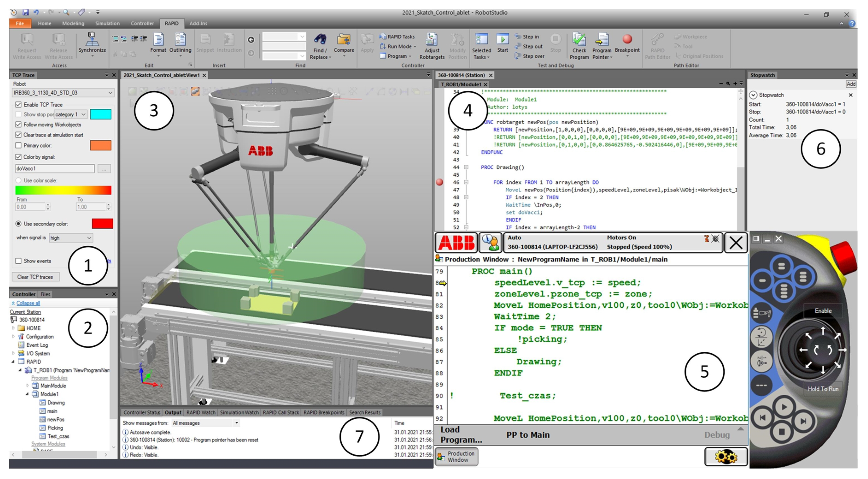This screenshot has height=479, width=868.
Task: Toggle Follow moving Workobjects checkbox
Action: point(18,124)
